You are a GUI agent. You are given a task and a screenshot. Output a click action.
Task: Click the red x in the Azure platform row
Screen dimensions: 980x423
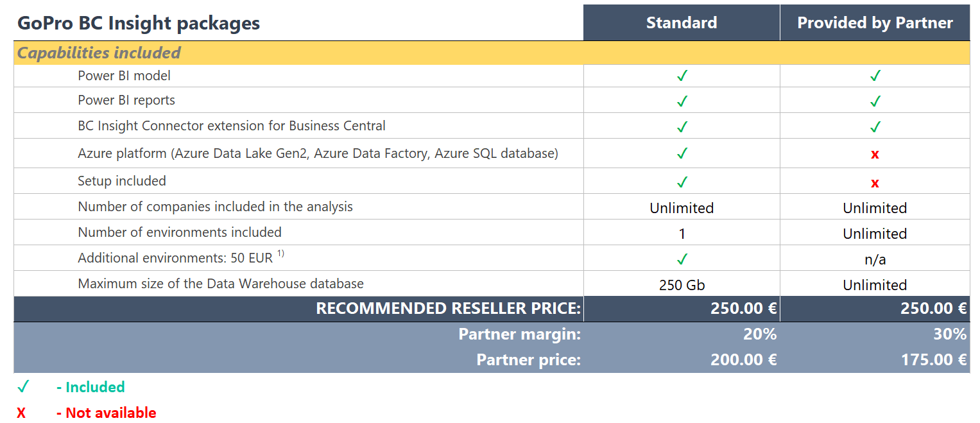point(875,155)
